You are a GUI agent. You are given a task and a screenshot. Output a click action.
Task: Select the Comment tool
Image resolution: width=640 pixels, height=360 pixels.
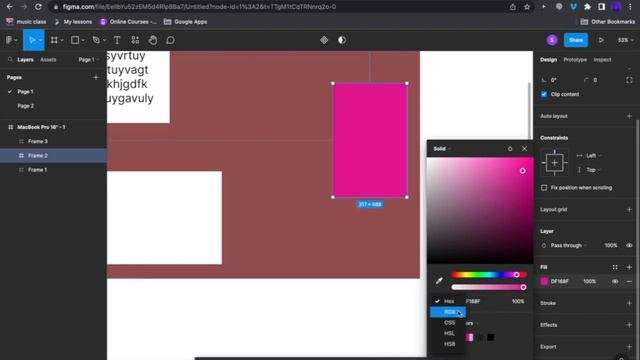point(171,40)
